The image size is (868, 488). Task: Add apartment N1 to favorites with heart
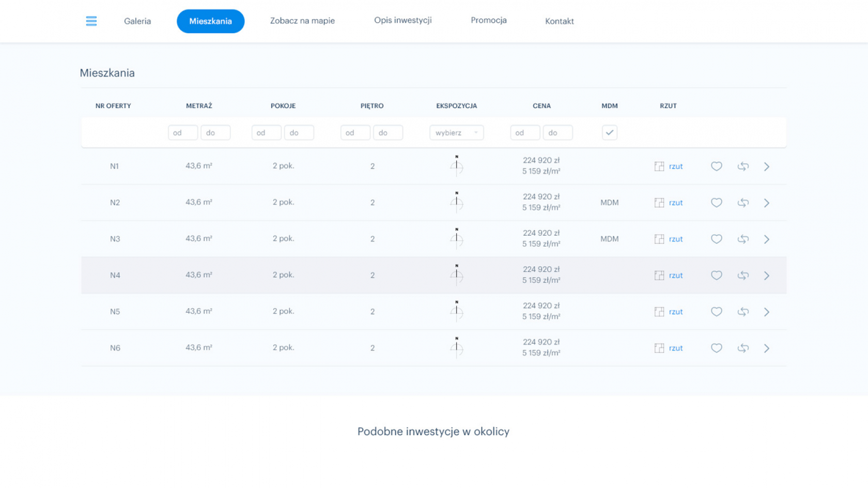pos(716,166)
